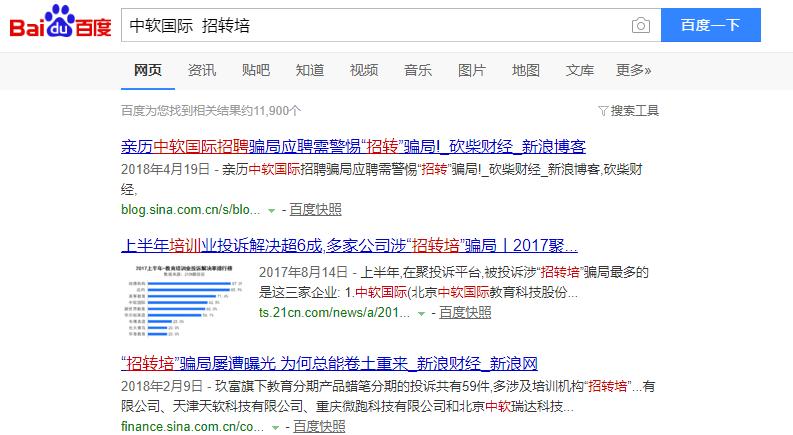Click the date text 2018年2月9日
Viewport: 793px width, 435px height.
pos(162,386)
